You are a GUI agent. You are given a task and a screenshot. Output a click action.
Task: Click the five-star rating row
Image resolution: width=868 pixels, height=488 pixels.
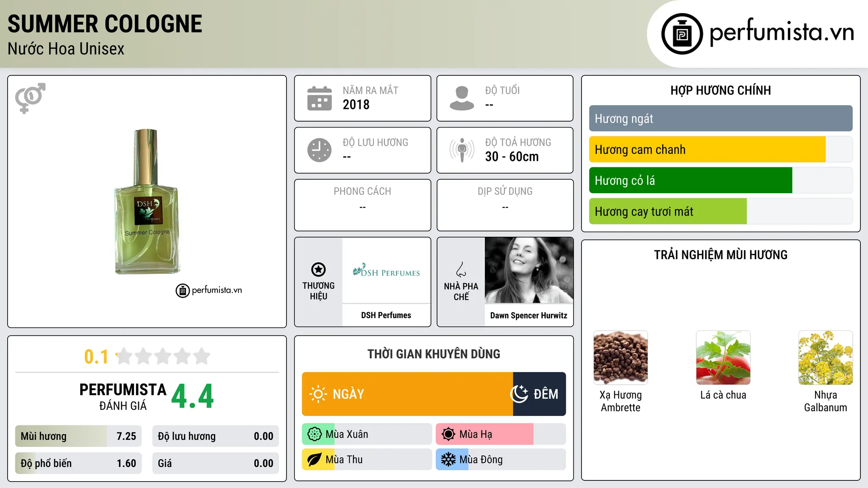click(163, 356)
